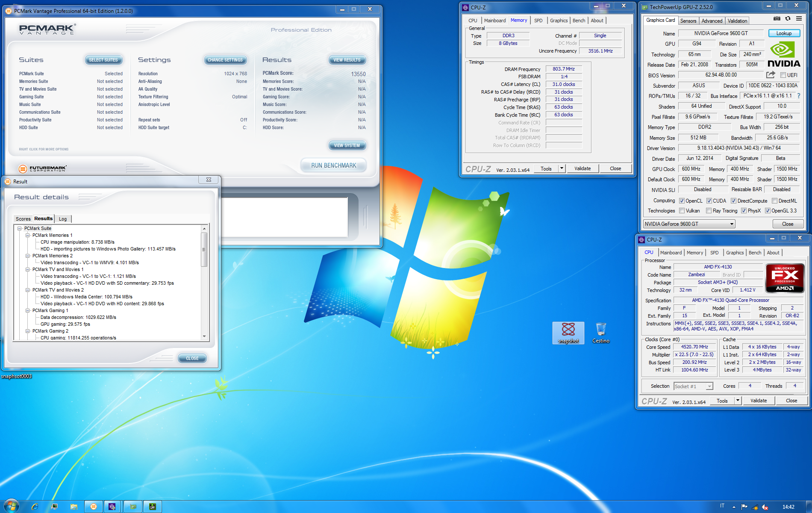Screen dimensions: 812x513
Task: Open the snapshot desktop icon
Action: point(568,333)
